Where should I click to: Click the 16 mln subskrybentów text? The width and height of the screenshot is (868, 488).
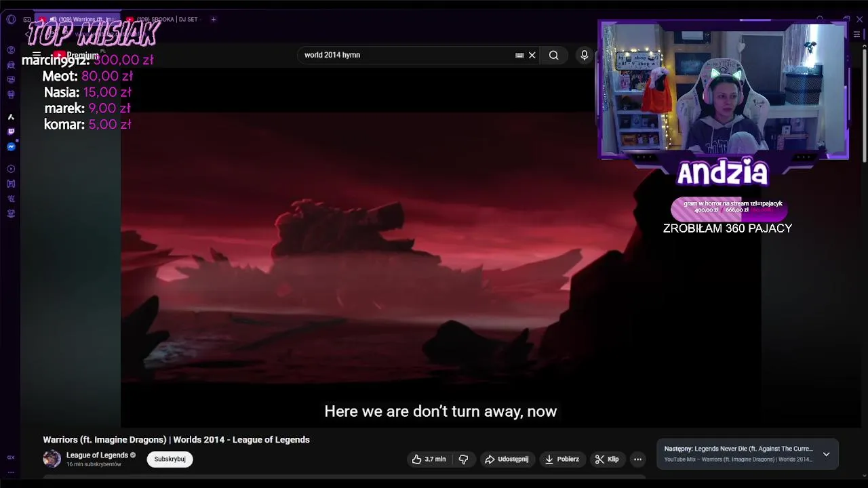coord(94,465)
